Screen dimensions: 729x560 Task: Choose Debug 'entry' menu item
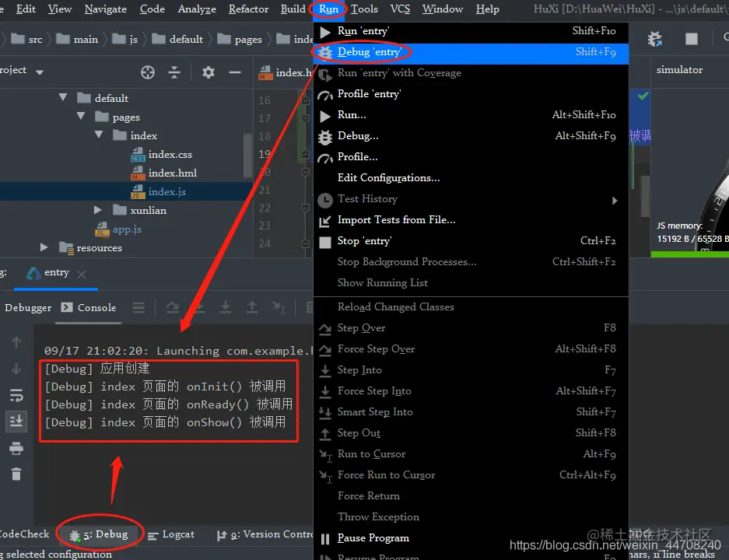pyautogui.click(x=471, y=52)
